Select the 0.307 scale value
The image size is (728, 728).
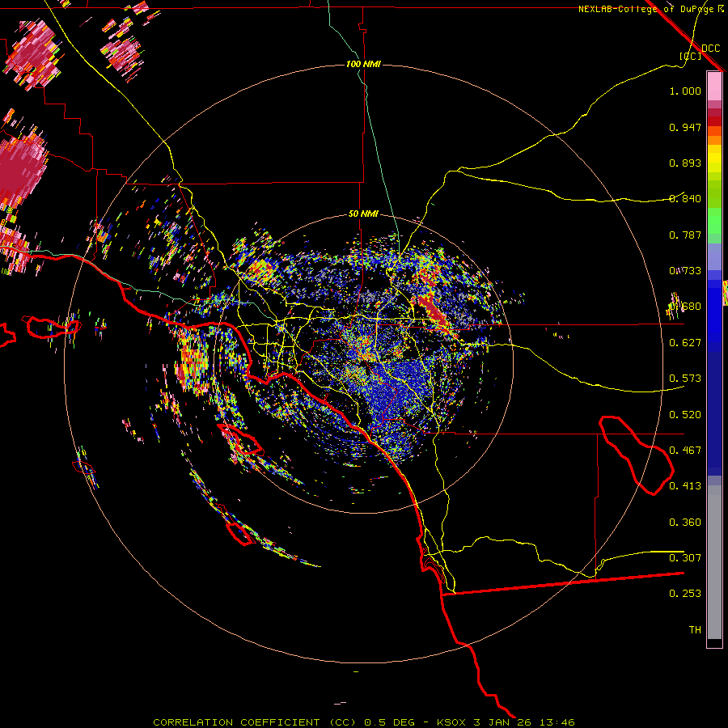coord(685,557)
